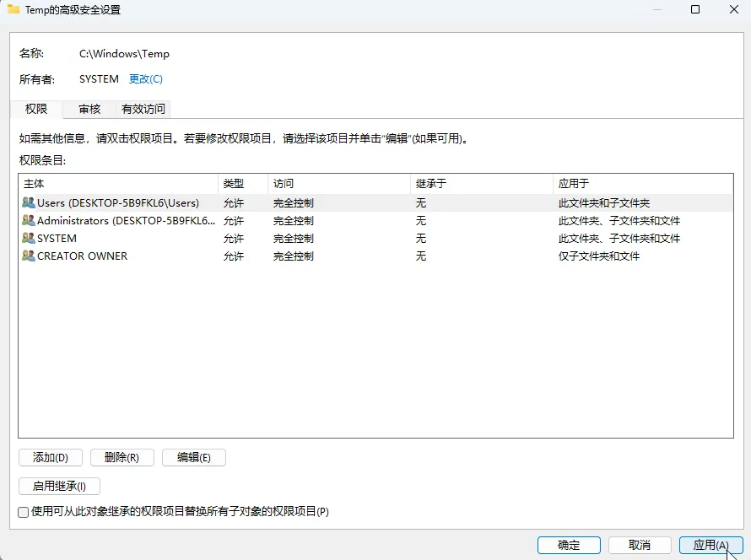Apply changes with 应用(A) button
751x560 pixels.
(x=710, y=546)
